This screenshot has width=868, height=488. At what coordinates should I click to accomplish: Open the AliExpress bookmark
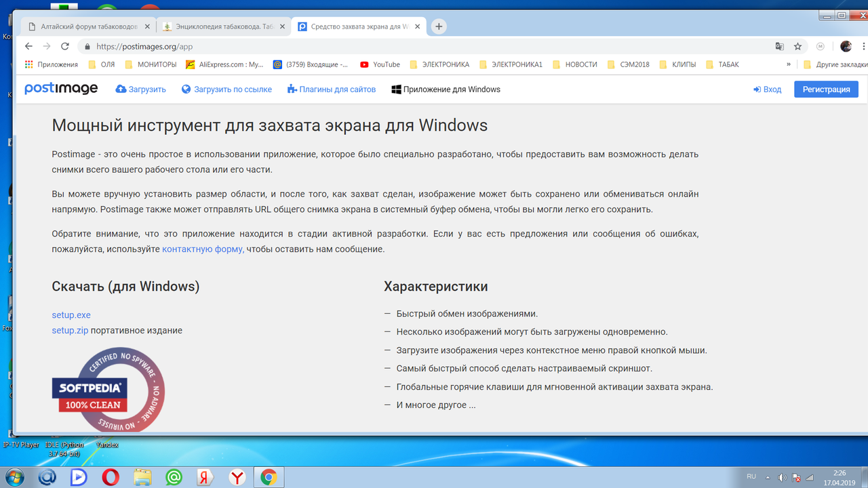click(x=224, y=64)
